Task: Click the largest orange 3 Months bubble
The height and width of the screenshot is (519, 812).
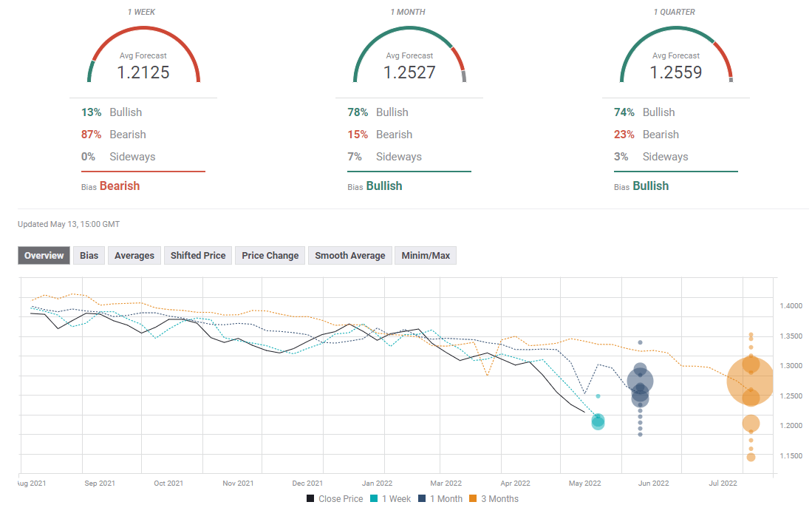Action: click(750, 380)
